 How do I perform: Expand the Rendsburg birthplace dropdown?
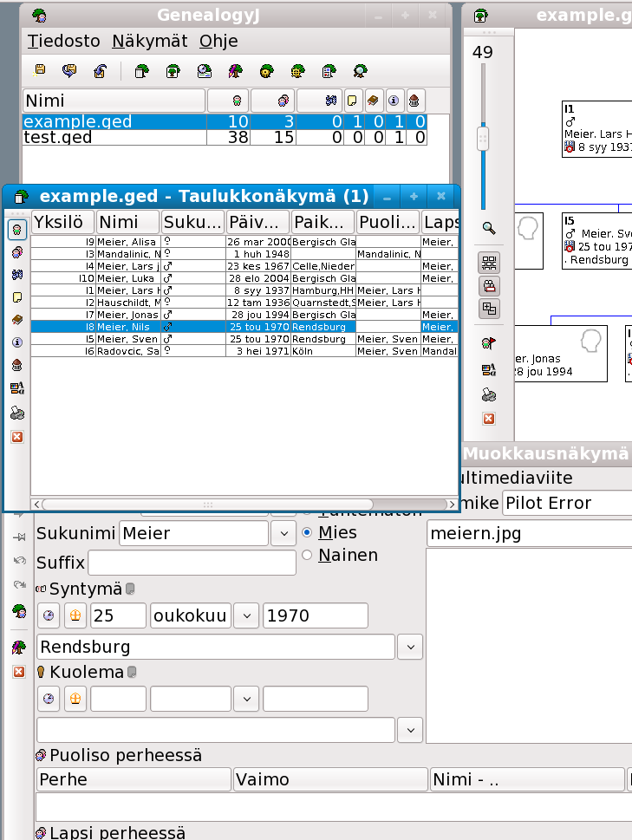point(410,647)
